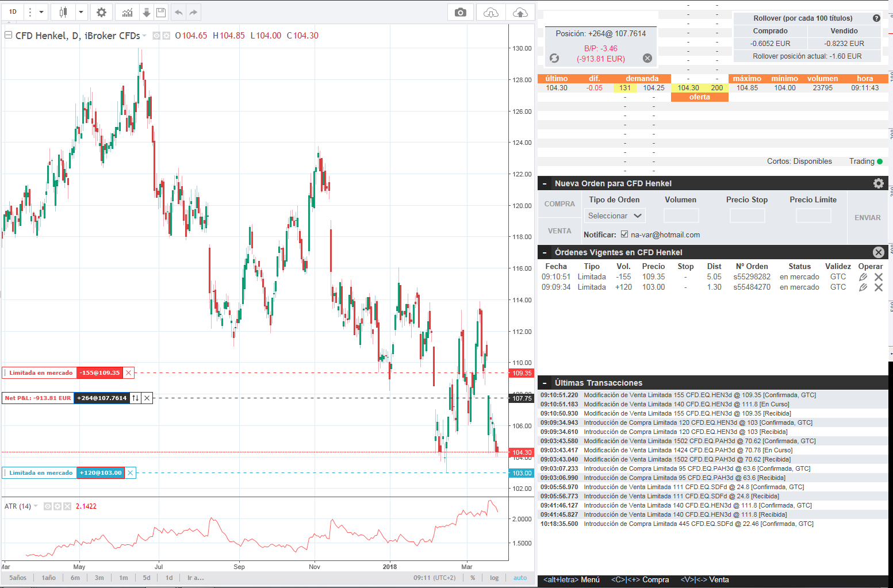Expand the CFD Henkel legend dropdown arrow
The height and width of the screenshot is (588, 893).
pos(144,36)
